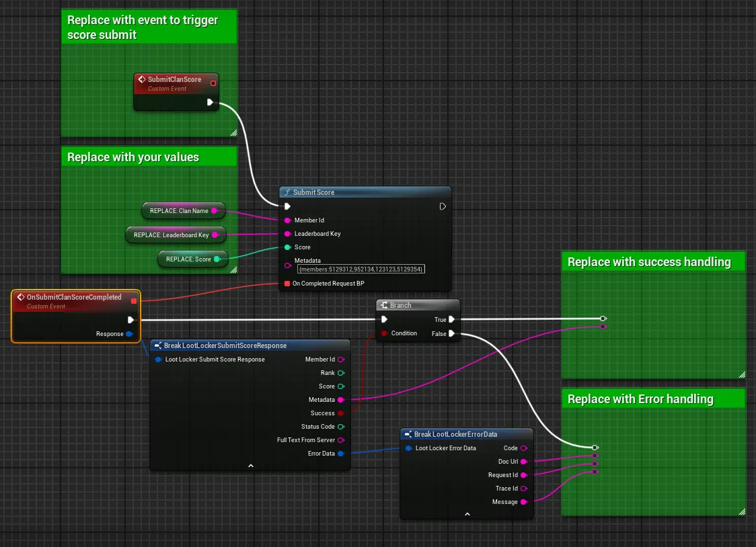Click the Submit Score Member Id input pin
The width and height of the screenshot is (756, 547).
(287, 220)
